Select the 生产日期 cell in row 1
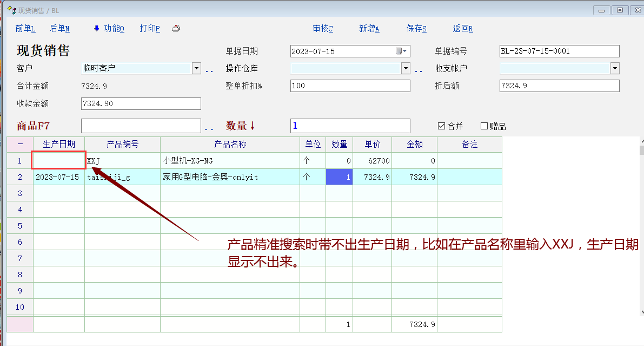Screen dimensions: 644x346 coord(59,161)
